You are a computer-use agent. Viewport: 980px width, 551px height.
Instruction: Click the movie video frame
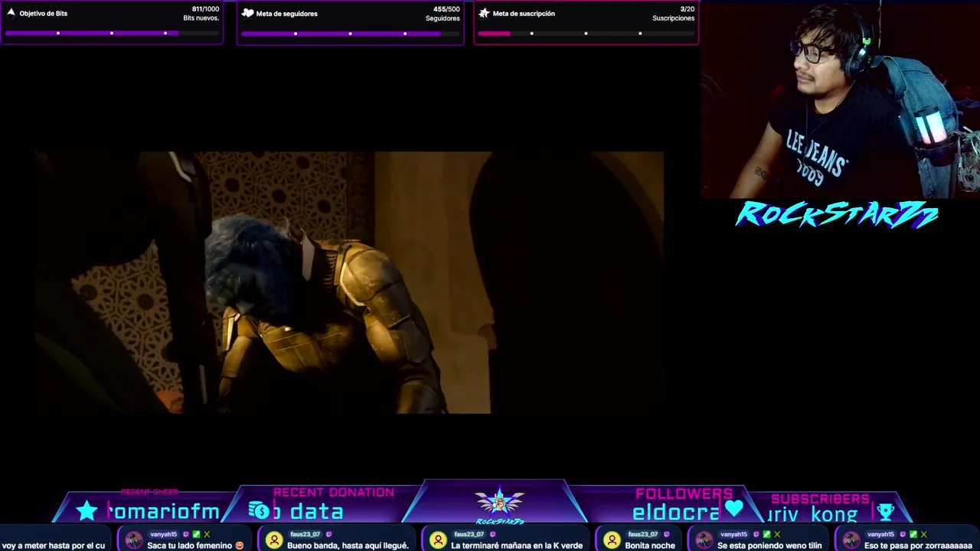(x=349, y=282)
